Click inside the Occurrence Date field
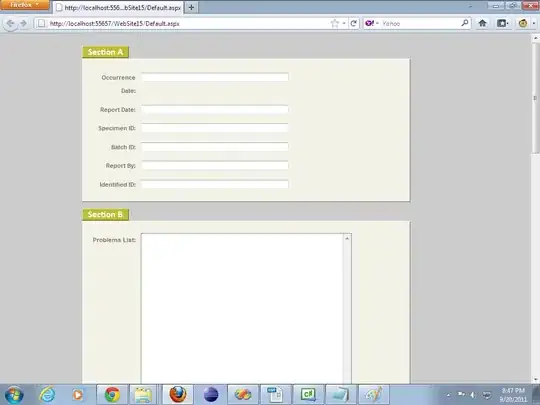This screenshot has height=405, width=540. pyautogui.click(x=215, y=77)
